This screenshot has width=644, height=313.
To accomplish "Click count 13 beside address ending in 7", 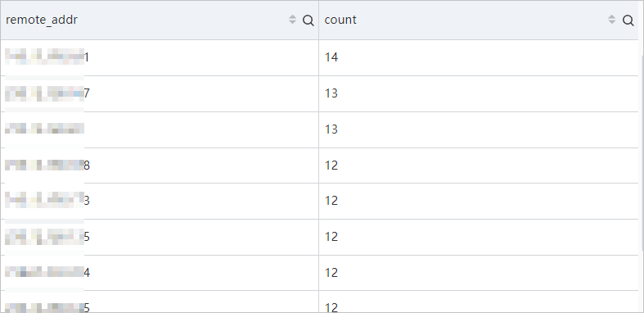I will 331,93.
